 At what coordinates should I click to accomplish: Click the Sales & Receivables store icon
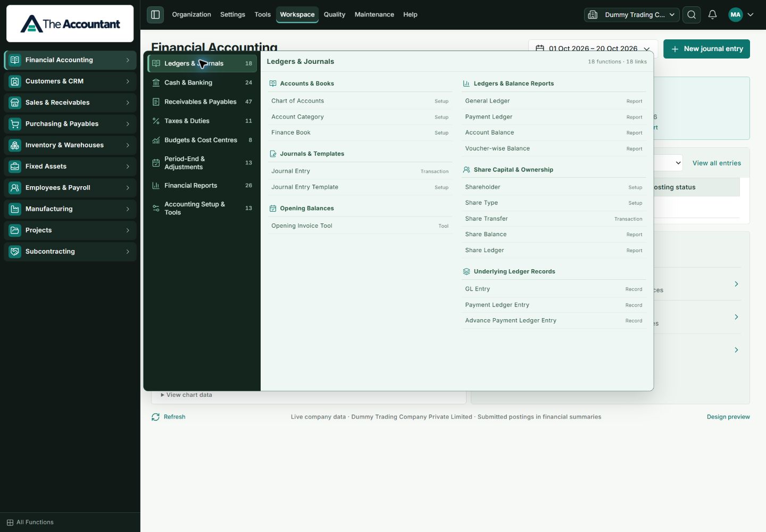tap(15, 103)
